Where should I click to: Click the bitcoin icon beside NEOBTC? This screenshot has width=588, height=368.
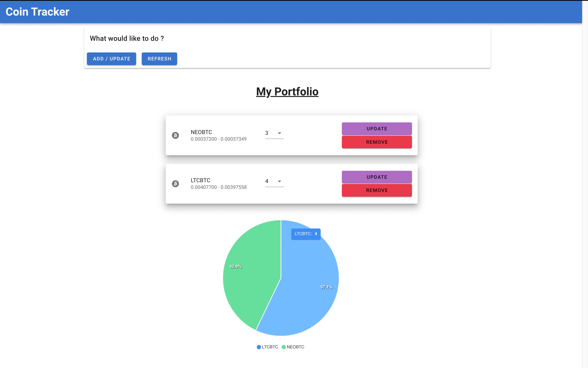click(x=175, y=135)
